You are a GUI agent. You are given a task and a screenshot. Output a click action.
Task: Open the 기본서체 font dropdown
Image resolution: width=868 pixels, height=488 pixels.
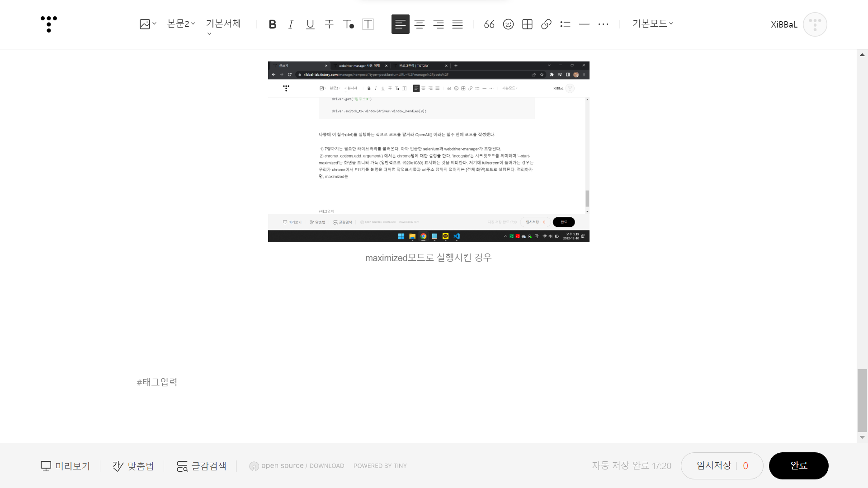223,23
